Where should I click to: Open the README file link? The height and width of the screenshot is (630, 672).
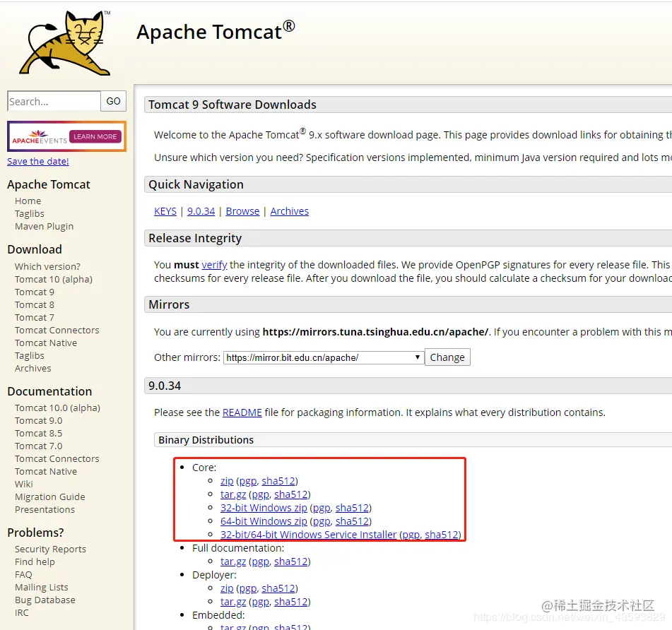pyautogui.click(x=242, y=412)
